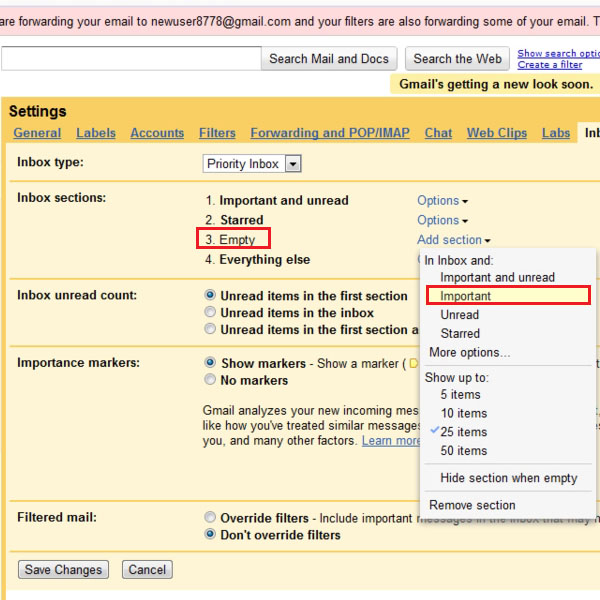Click the Learn more link
The height and width of the screenshot is (600, 600).
391,441
